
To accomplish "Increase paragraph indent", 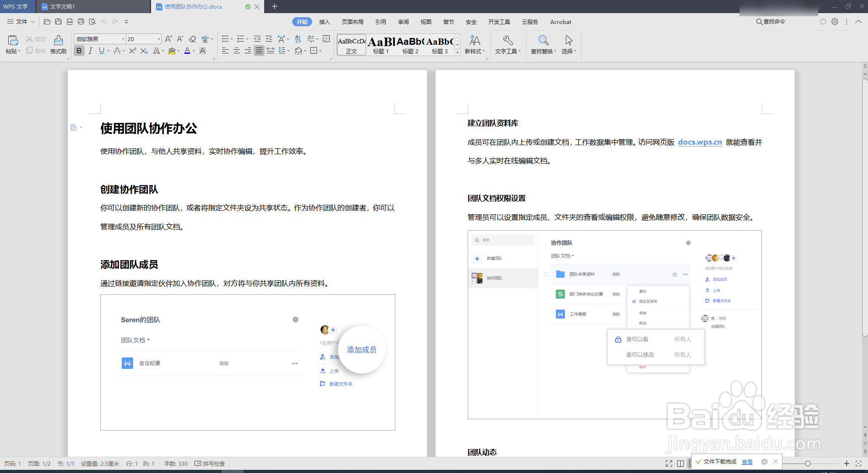I will (x=269, y=39).
